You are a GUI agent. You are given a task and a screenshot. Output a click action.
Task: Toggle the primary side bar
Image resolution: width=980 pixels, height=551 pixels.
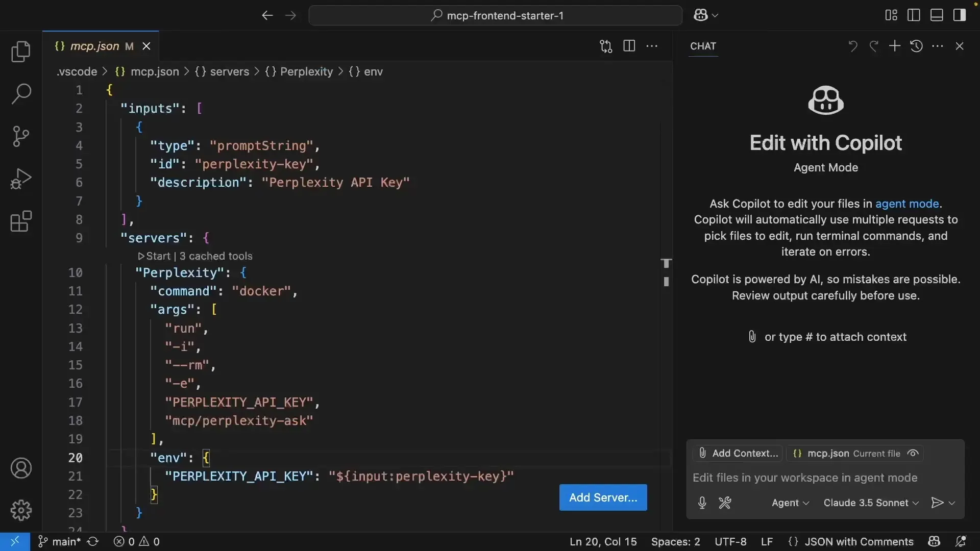914,15
